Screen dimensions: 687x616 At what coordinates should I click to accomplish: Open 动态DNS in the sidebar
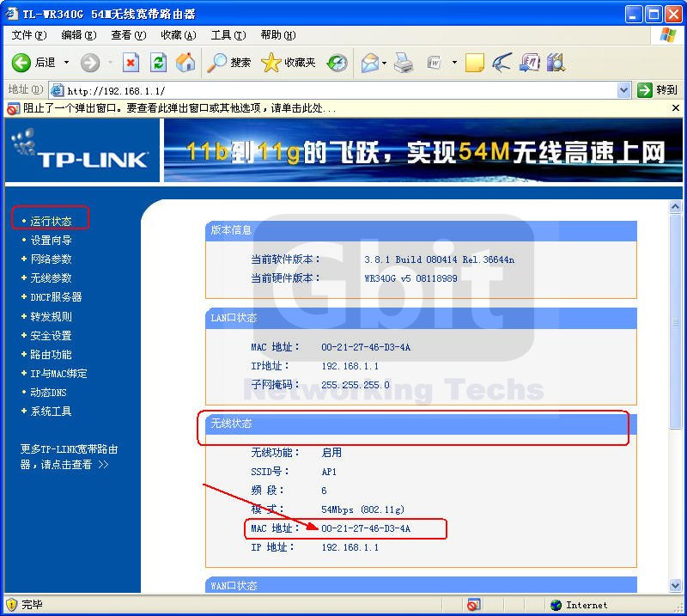coord(48,393)
